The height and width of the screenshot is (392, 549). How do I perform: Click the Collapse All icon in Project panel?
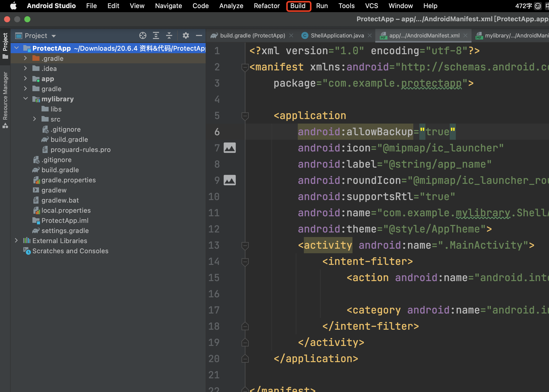(x=169, y=36)
